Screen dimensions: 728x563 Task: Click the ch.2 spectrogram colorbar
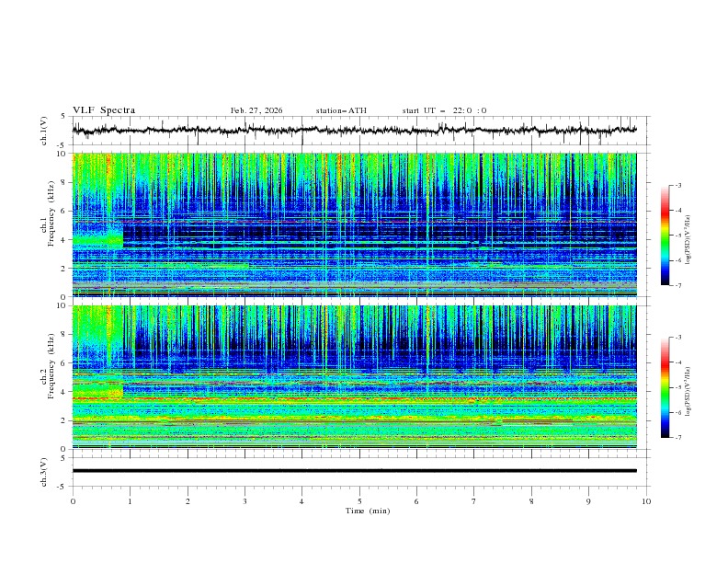[665, 387]
